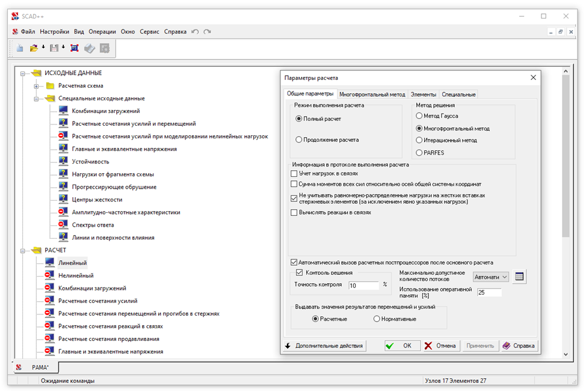This screenshot has height=392, width=586.
Task: Click the icon beside Расчетные сочетания усилий
Action: pos(50,301)
